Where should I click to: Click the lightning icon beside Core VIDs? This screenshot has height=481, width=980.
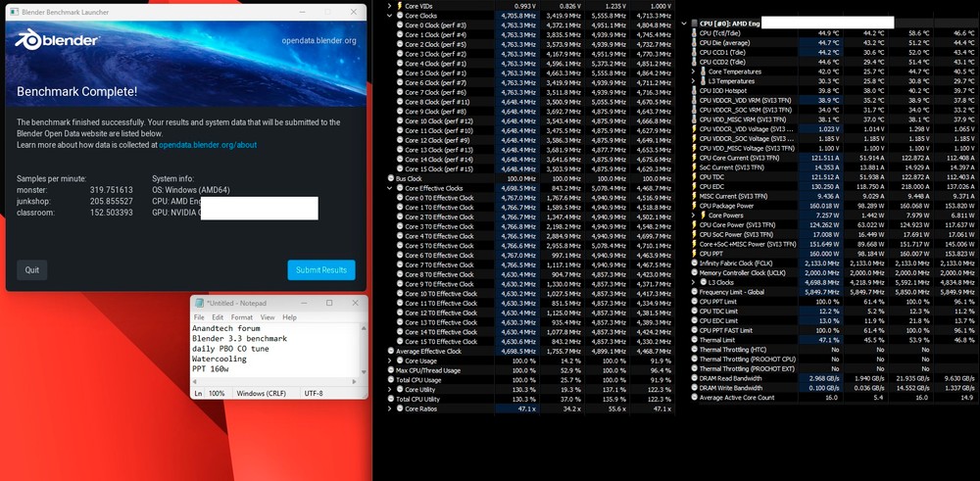(x=400, y=6)
